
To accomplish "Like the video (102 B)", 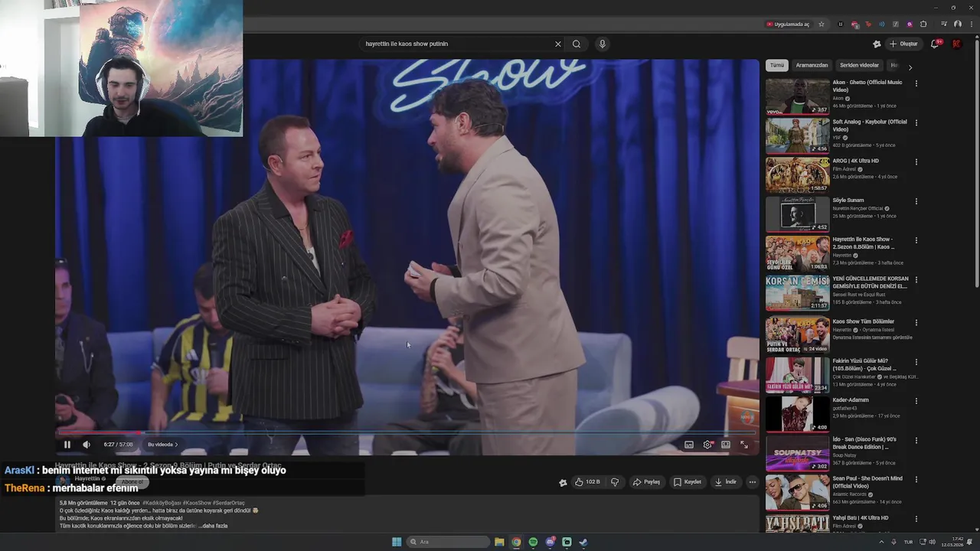I will click(588, 482).
